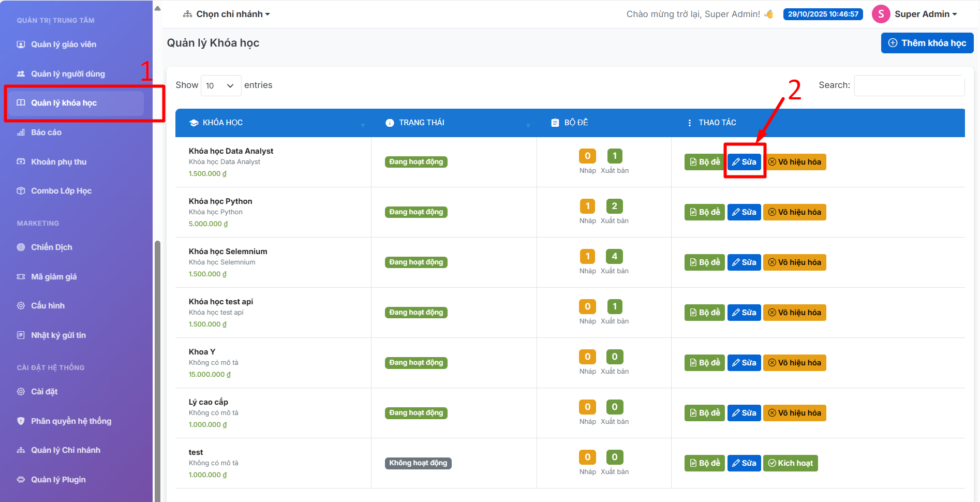980x502 pixels.
Task: Disable the Khoa Y course
Action: pyautogui.click(x=794, y=363)
